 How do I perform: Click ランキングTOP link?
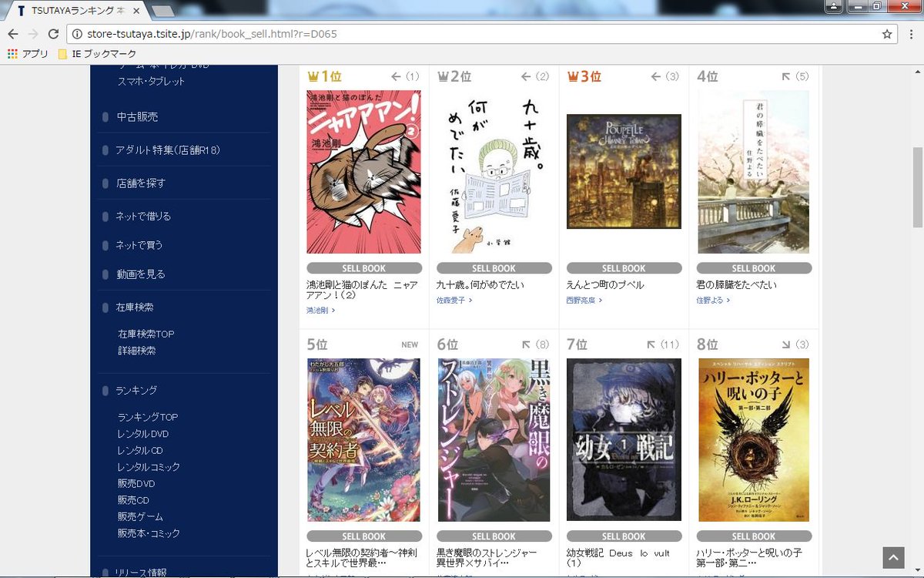[147, 417]
